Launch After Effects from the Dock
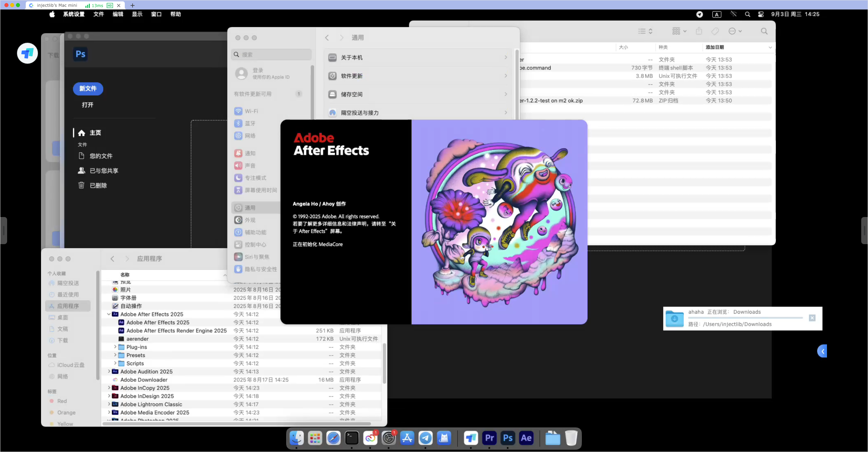The width and height of the screenshot is (868, 452). (526, 438)
